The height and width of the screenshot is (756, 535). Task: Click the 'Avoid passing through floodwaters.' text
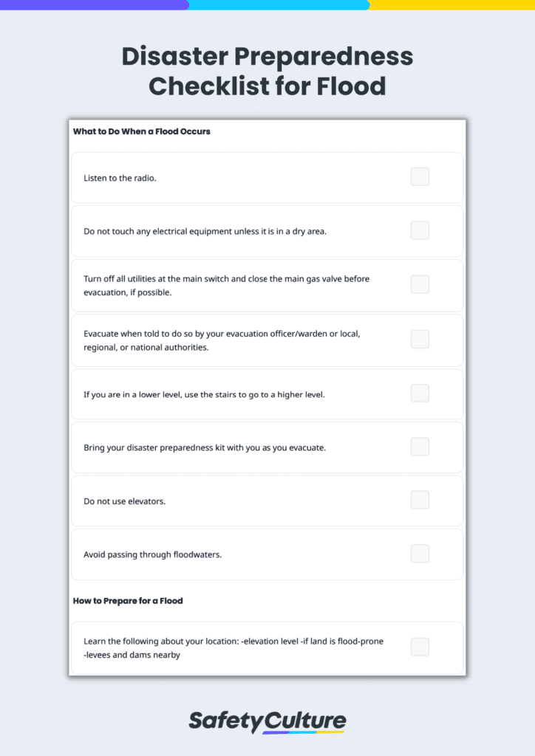click(152, 554)
